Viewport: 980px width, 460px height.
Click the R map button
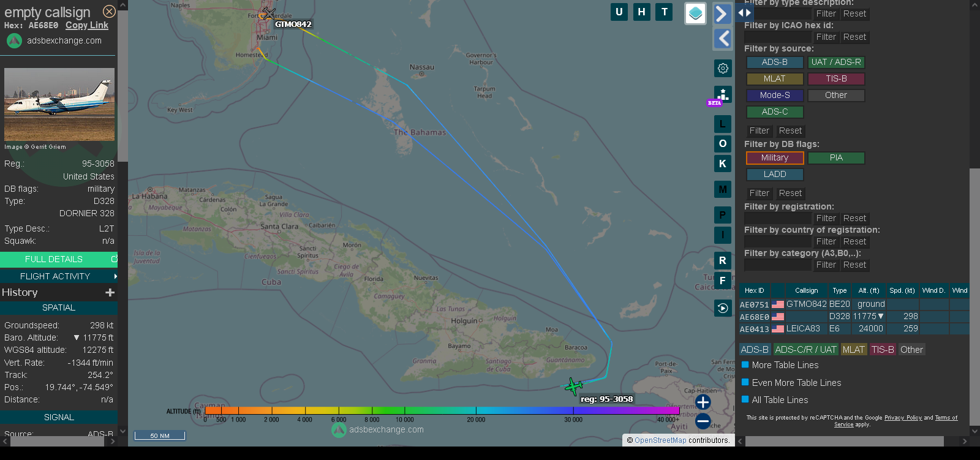(723, 260)
